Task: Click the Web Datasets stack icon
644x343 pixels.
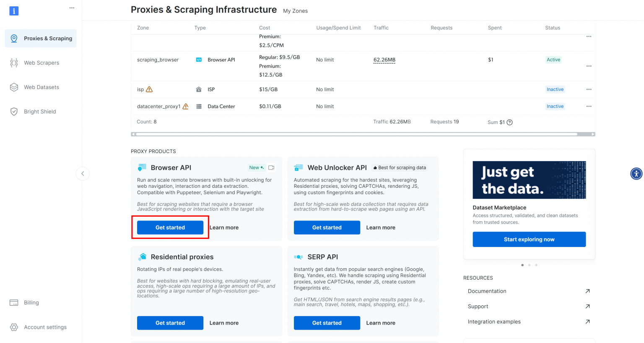Action: [x=14, y=87]
